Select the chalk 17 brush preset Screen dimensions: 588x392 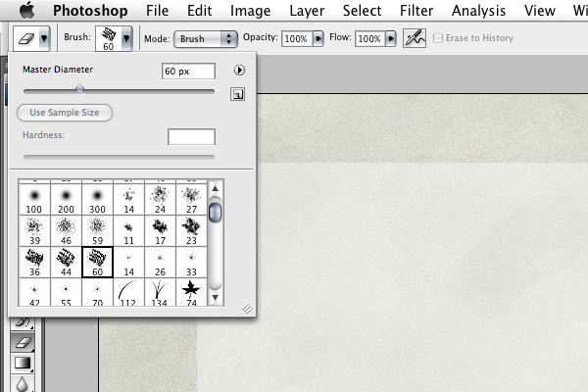point(160,230)
